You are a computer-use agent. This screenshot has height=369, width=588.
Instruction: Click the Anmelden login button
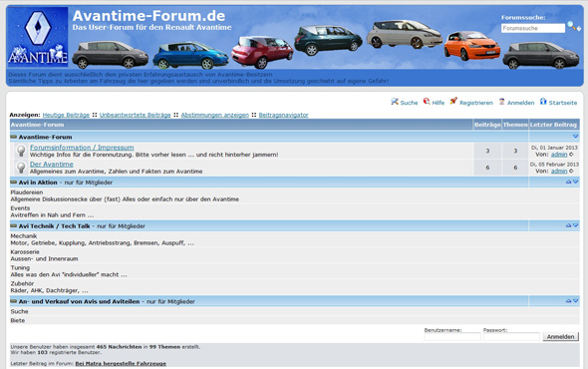560,337
